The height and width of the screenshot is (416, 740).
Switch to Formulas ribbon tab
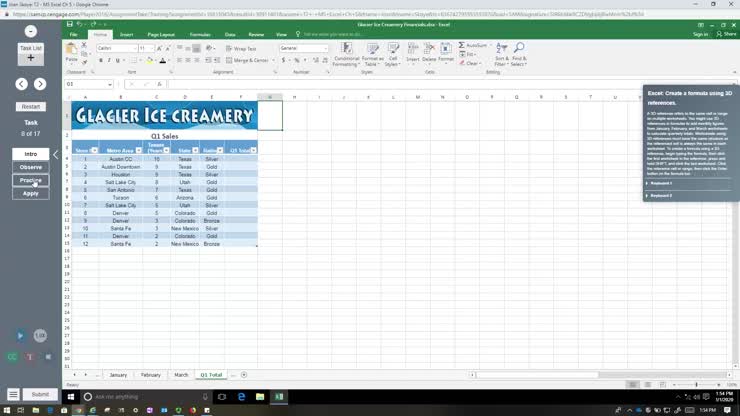point(200,34)
